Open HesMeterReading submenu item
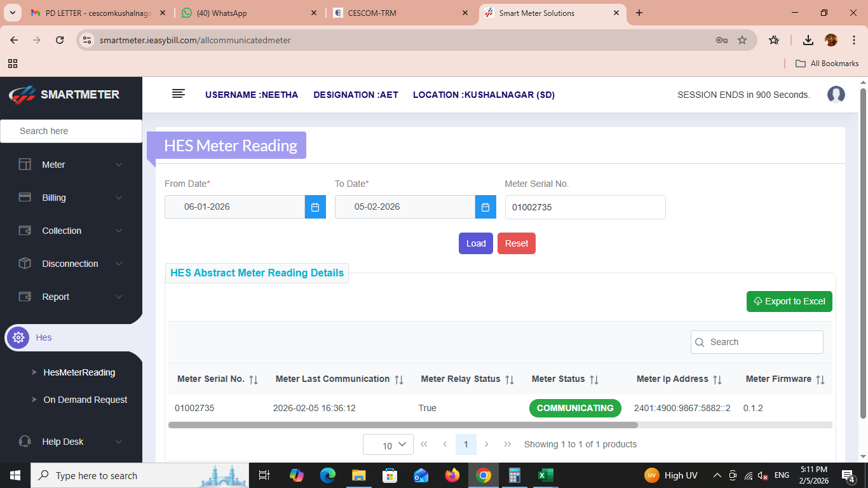Viewport: 868px width, 488px height. pos(79,372)
